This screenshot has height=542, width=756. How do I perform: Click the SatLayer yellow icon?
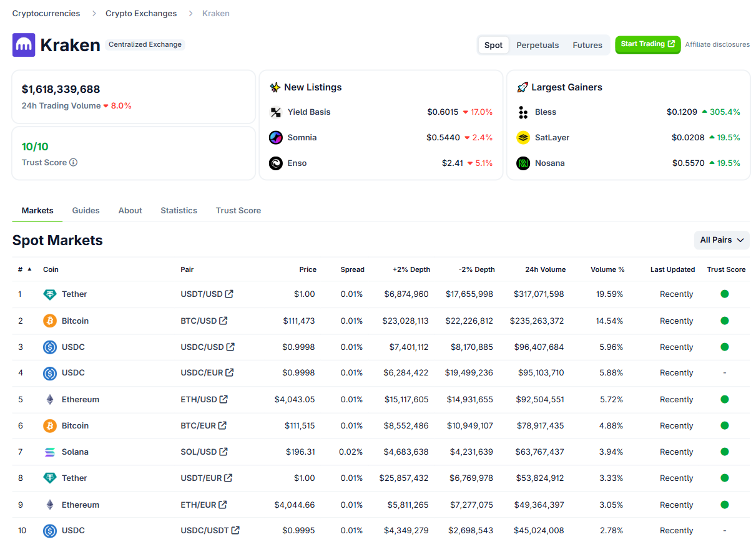pyautogui.click(x=523, y=138)
